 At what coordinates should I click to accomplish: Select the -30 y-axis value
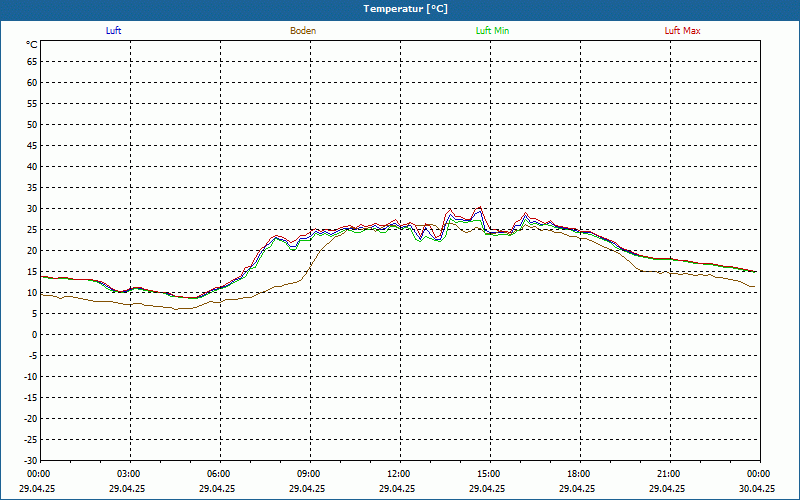click(x=31, y=460)
